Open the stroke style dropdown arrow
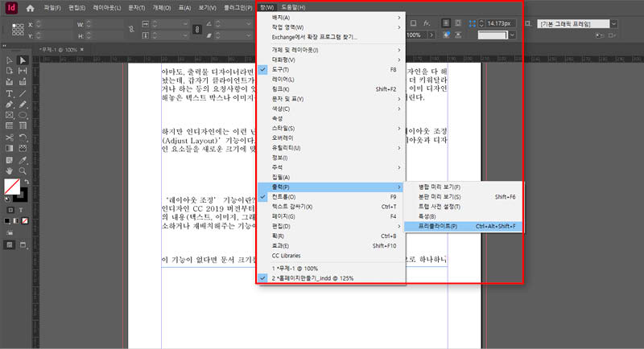Viewport: 644px width, 349px height. [512, 35]
